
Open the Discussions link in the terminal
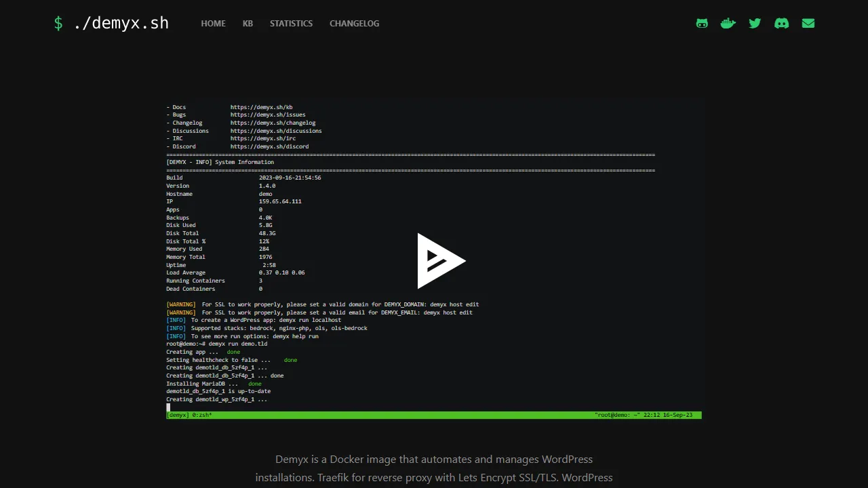tap(277, 130)
